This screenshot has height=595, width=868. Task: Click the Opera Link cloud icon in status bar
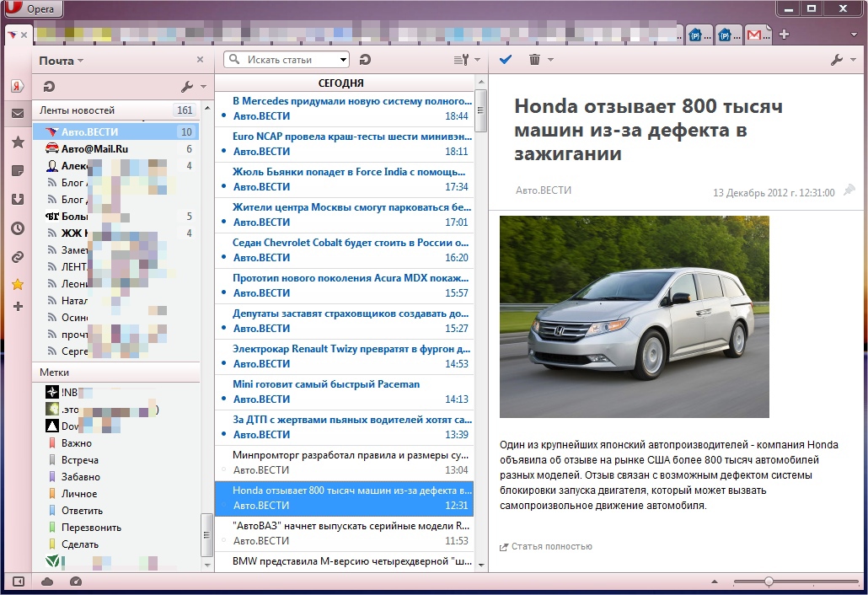pos(47,582)
